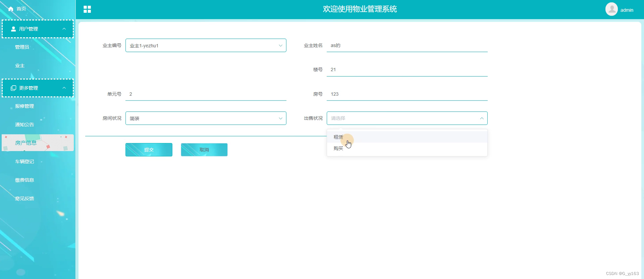Focus the 房号 input field

point(407,94)
